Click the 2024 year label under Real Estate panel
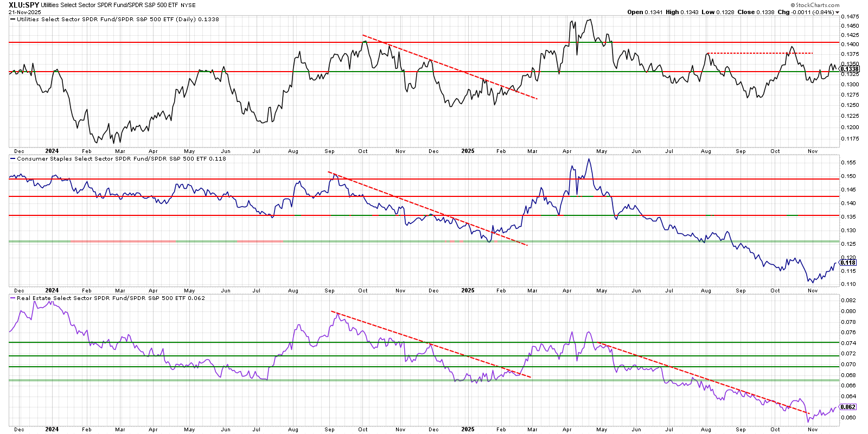 52,429
